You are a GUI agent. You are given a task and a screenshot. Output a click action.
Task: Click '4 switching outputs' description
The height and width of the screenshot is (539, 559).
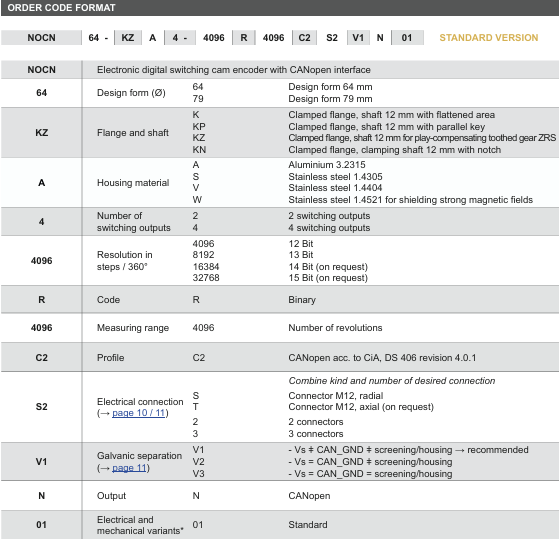click(329, 228)
